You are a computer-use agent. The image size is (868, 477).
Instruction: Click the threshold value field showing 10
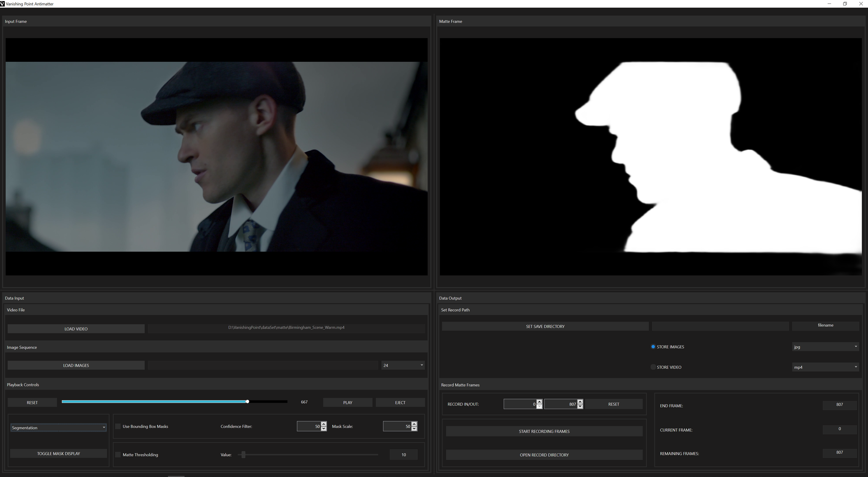coord(403,455)
